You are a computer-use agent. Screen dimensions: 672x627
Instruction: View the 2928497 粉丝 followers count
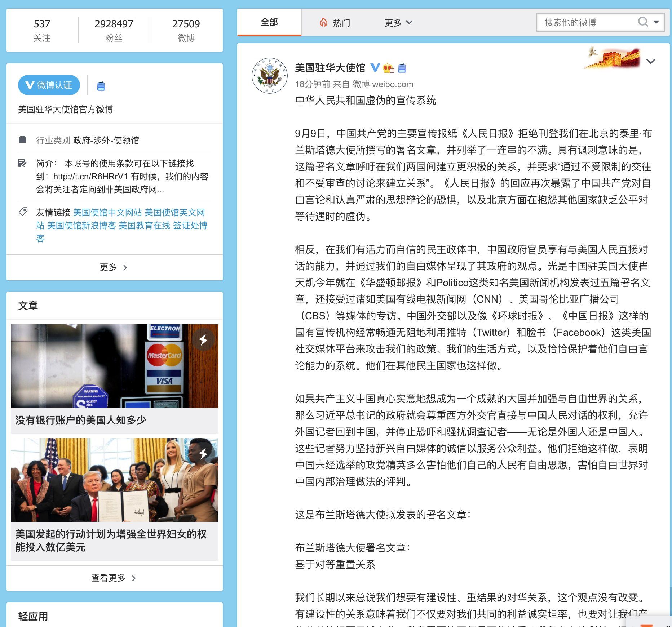point(114,30)
